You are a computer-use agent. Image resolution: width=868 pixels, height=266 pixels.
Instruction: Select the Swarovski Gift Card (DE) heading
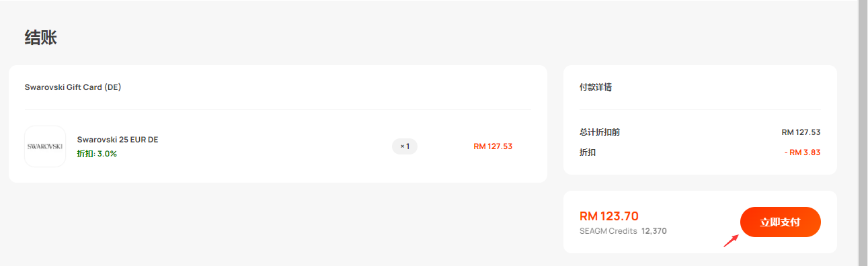tap(73, 87)
